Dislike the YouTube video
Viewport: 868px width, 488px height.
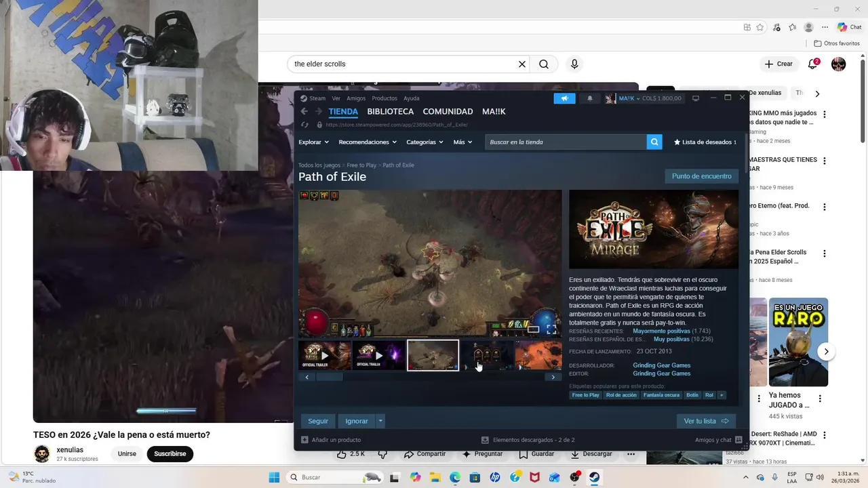click(382, 454)
